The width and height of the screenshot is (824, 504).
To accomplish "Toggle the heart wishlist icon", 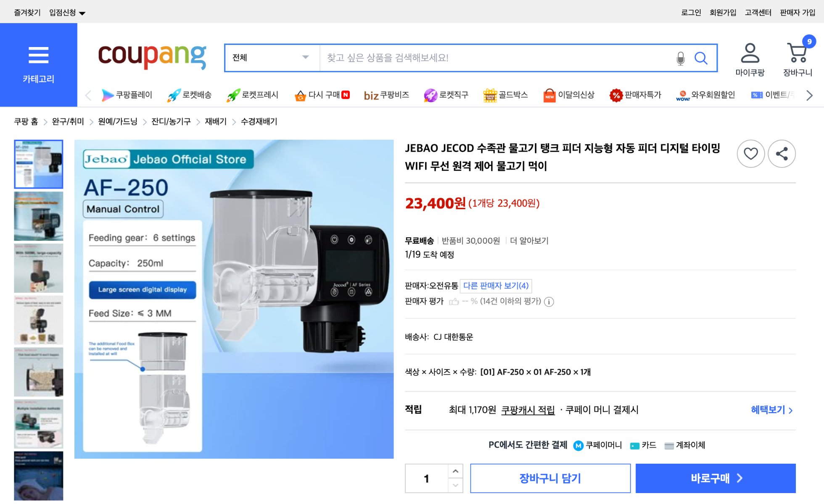I will 751,154.
